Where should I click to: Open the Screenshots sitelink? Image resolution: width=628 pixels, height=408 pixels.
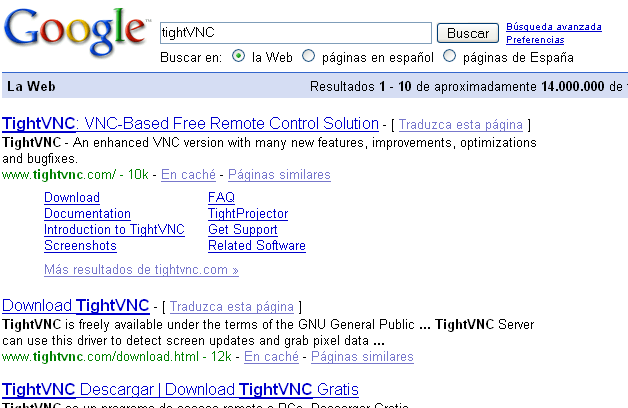coord(80,245)
